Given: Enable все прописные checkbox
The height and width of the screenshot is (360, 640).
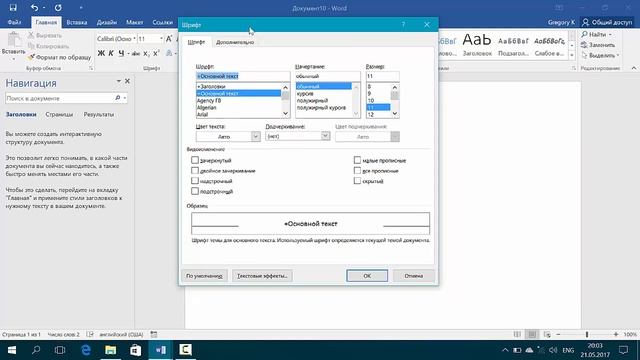Looking at the screenshot, I should (357, 170).
